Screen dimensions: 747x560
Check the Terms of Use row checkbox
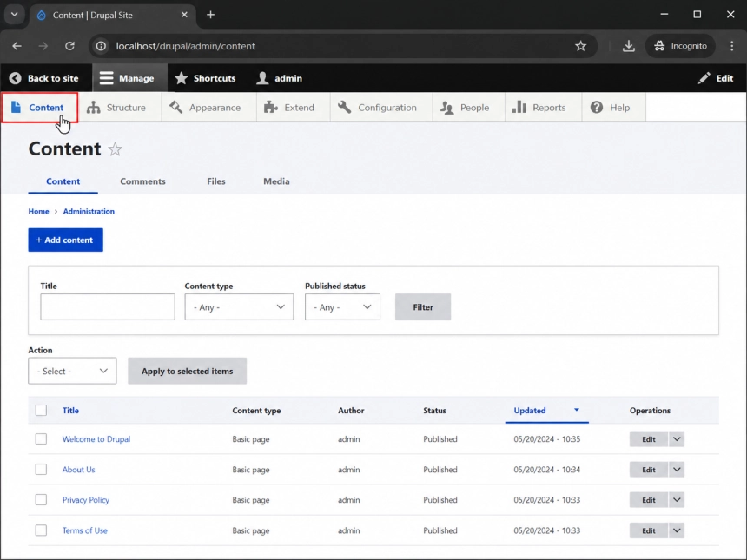[x=41, y=530]
